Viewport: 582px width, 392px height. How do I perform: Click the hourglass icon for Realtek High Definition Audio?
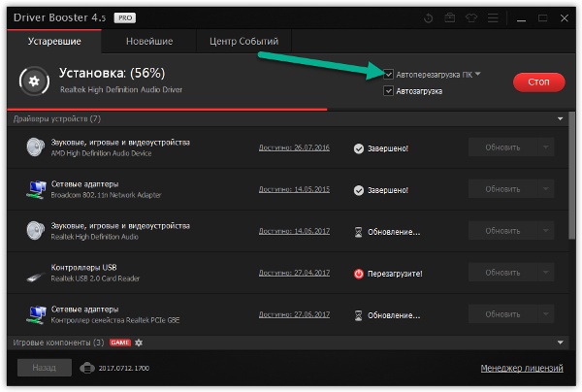(x=358, y=232)
